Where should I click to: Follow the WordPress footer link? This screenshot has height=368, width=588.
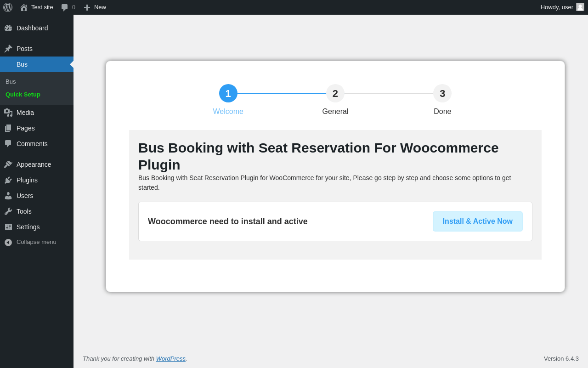click(170, 358)
